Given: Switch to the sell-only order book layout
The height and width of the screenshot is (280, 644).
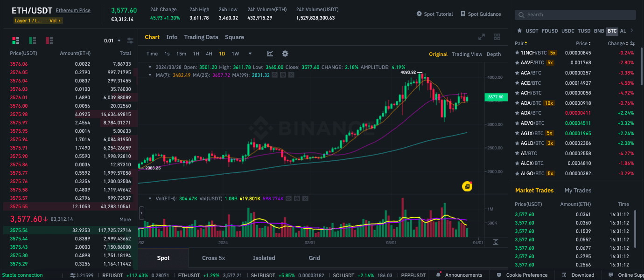Looking at the screenshot, I should coord(49,41).
